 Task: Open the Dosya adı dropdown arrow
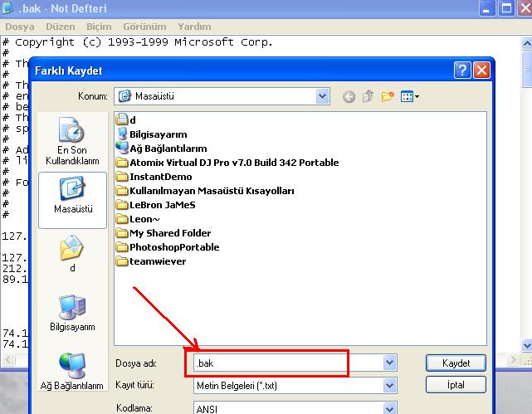pyautogui.click(x=389, y=363)
